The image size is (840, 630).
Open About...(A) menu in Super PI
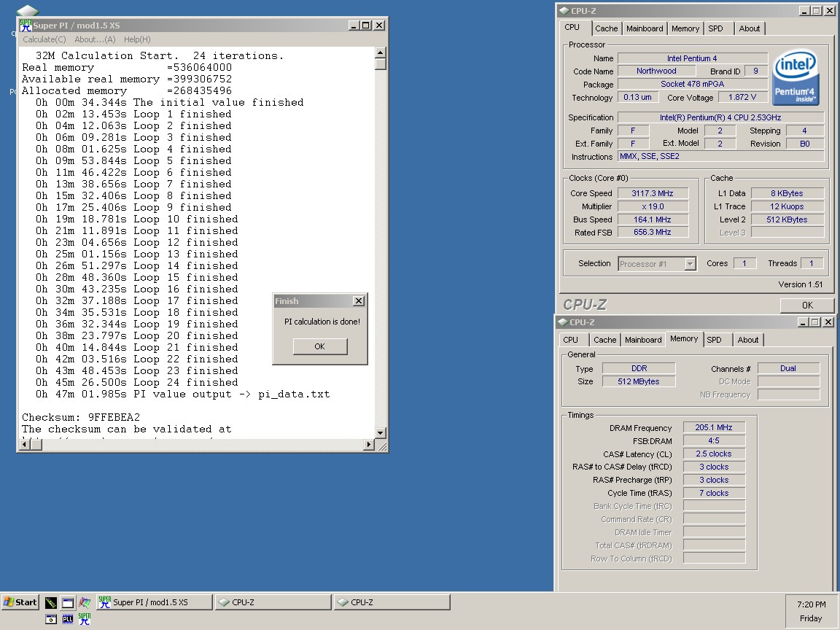[x=95, y=39]
